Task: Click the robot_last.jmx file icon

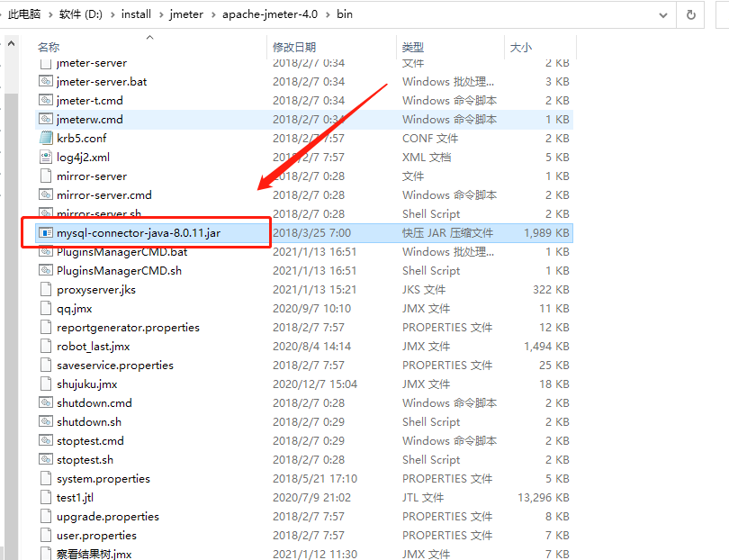Action: click(46, 347)
